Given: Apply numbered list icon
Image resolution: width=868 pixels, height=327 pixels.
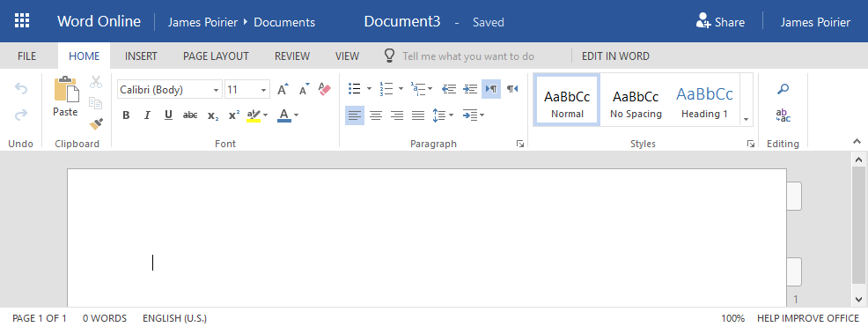Looking at the screenshot, I should [386, 89].
